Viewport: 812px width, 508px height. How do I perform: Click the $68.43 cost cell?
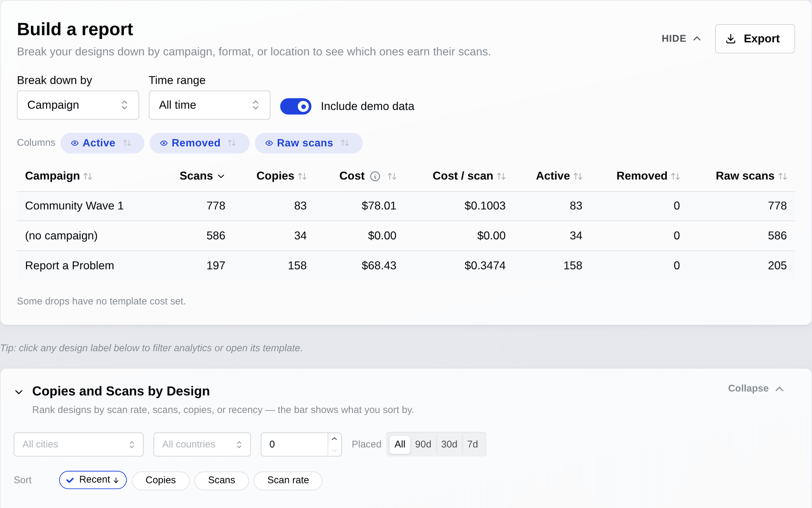[379, 266]
